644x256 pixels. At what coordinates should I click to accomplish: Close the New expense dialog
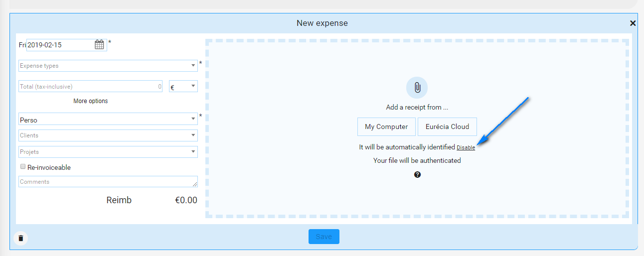[633, 23]
